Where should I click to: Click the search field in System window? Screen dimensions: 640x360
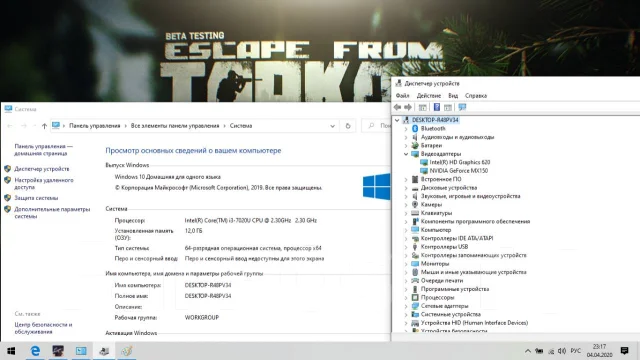(x=376, y=126)
